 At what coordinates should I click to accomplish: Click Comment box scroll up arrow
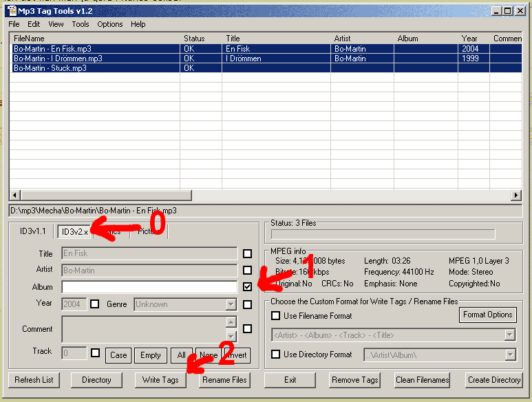tap(231, 321)
